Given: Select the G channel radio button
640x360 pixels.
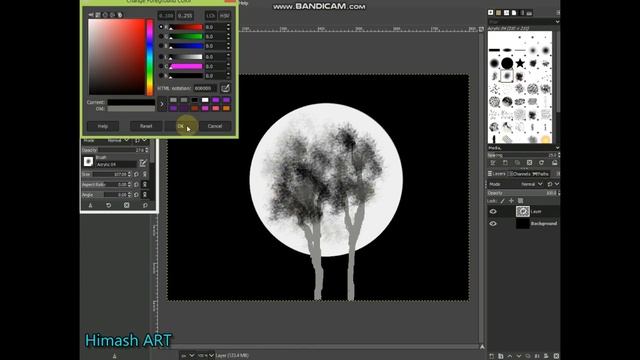Looking at the screenshot, I should tap(161, 36).
